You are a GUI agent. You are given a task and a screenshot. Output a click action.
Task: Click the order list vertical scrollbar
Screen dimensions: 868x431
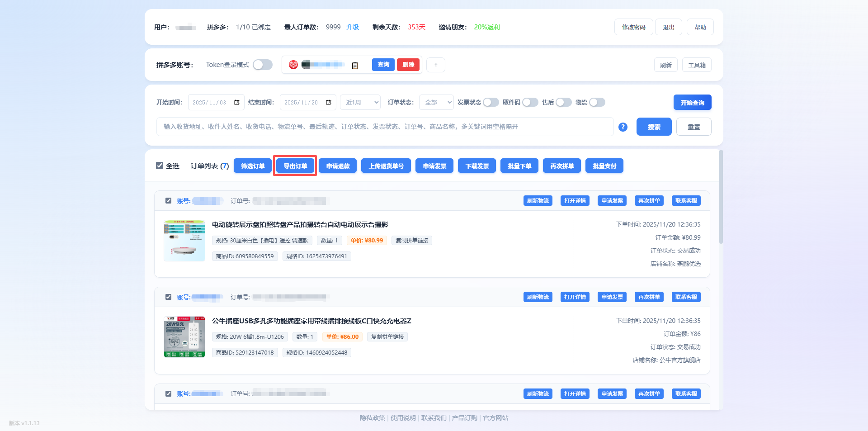(x=721, y=197)
